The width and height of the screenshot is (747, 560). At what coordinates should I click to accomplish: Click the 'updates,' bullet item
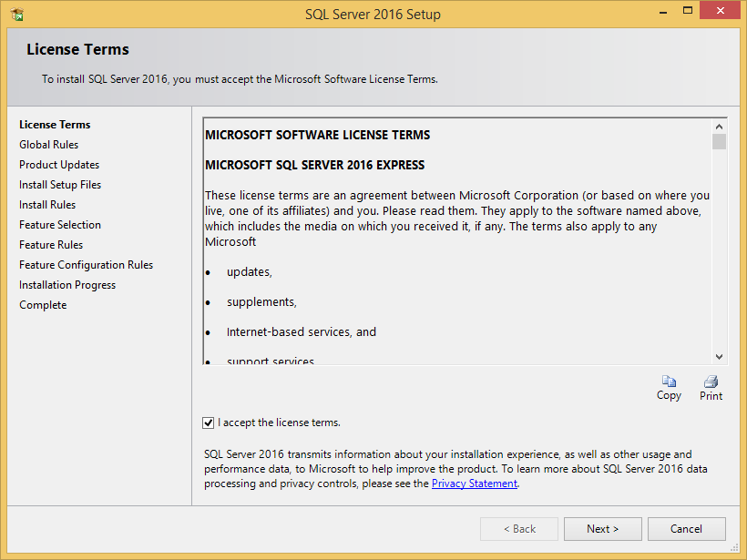coord(250,272)
